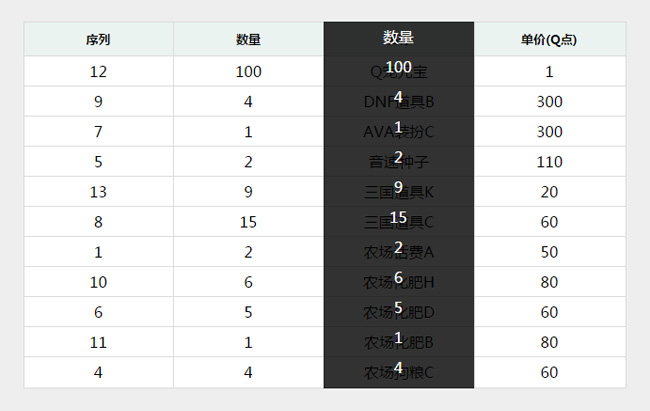Click the 15 in the dark overlay column

(398, 217)
